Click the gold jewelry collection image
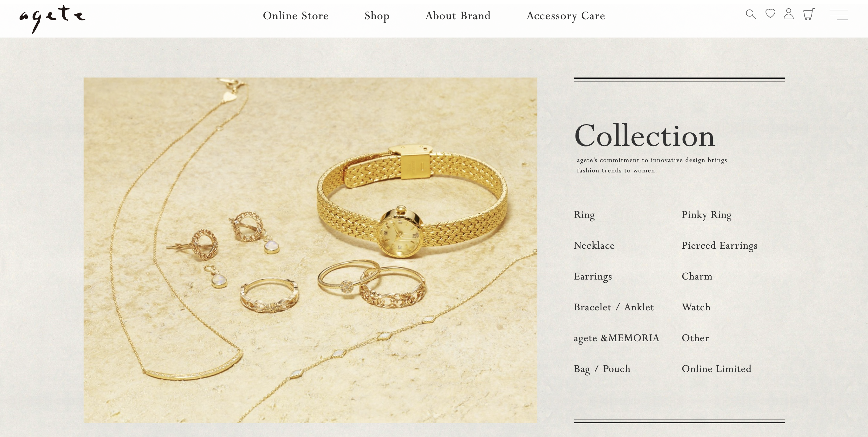This screenshot has height=437, width=868. pyautogui.click(x=310, y=250)
